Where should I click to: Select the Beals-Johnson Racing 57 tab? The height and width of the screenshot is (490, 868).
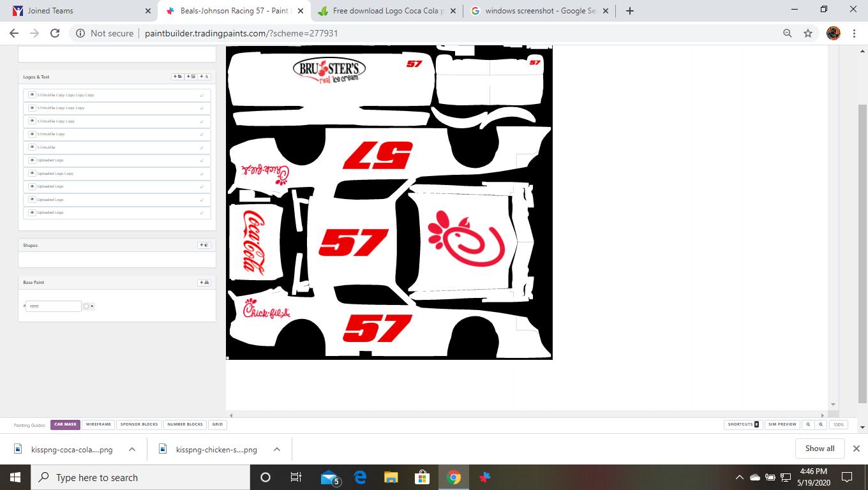(234, 11)
